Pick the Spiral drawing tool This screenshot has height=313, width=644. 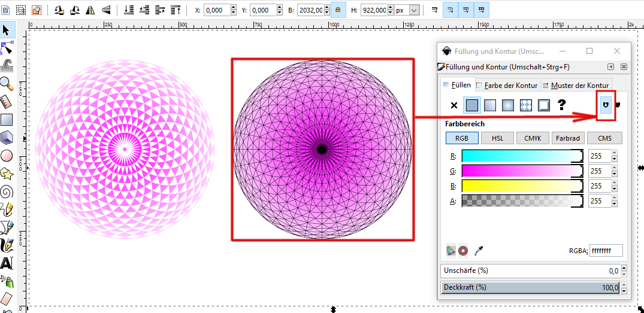click(x=7, y=192)
